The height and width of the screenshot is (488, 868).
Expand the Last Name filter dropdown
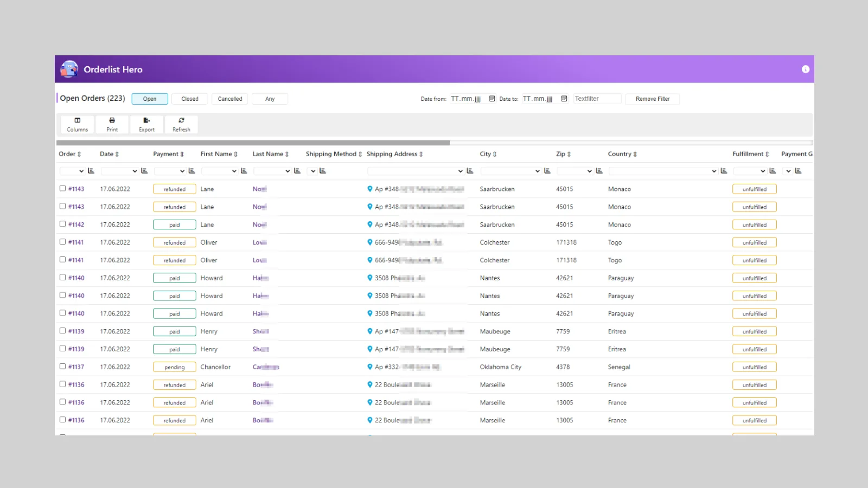tap(272, 171)
